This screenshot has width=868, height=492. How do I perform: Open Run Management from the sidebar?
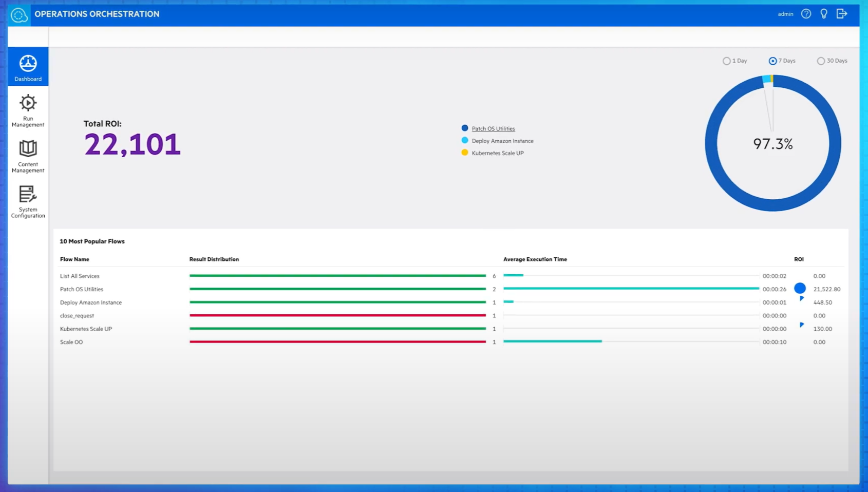click(x=28, y=109)
